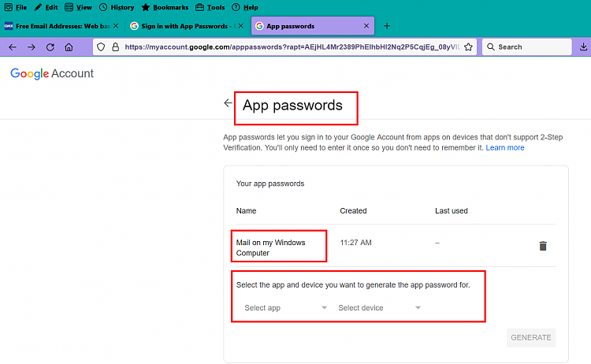
Task: Click the App passwords page title
Action: [x=292, y=106]
